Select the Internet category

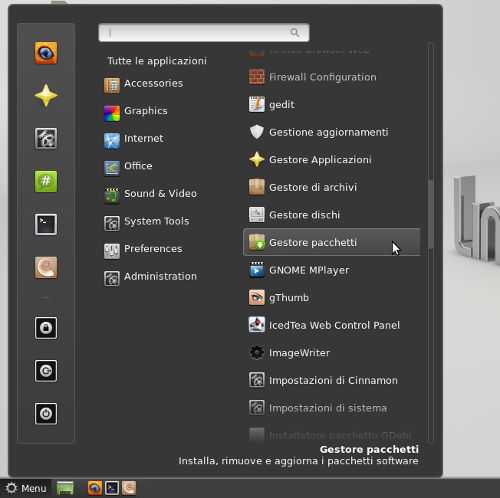[x=144, y=138]
